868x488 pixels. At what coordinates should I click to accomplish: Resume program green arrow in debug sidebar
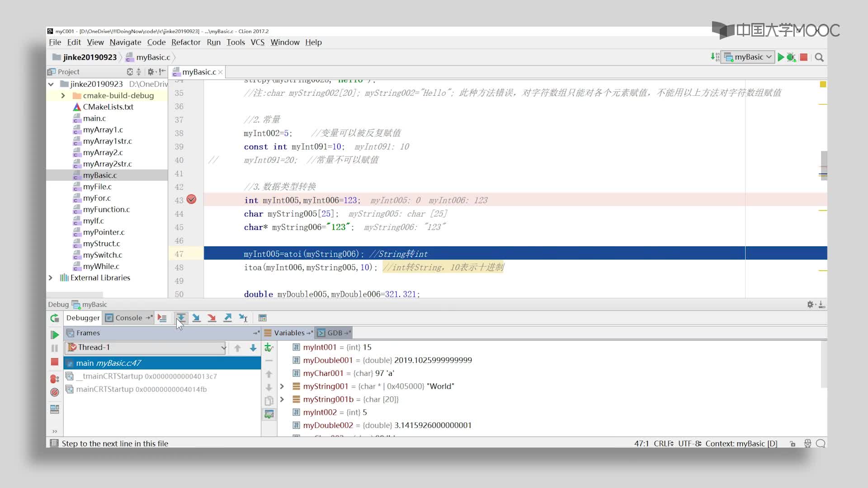[55, 335]
